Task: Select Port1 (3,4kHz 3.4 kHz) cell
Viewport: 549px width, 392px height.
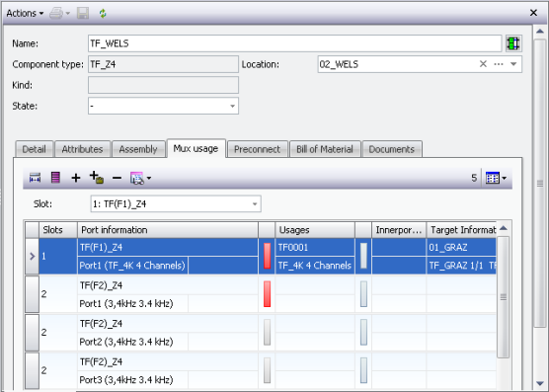Action: coord(132,303)
